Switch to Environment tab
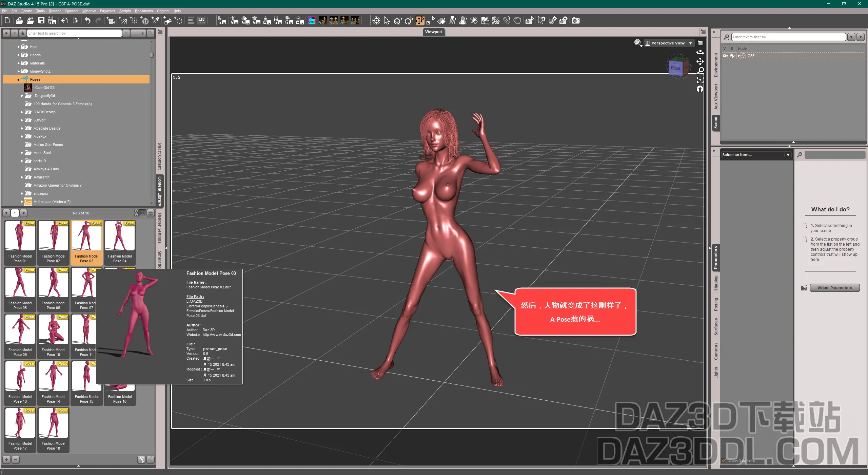 coord(716,65)
